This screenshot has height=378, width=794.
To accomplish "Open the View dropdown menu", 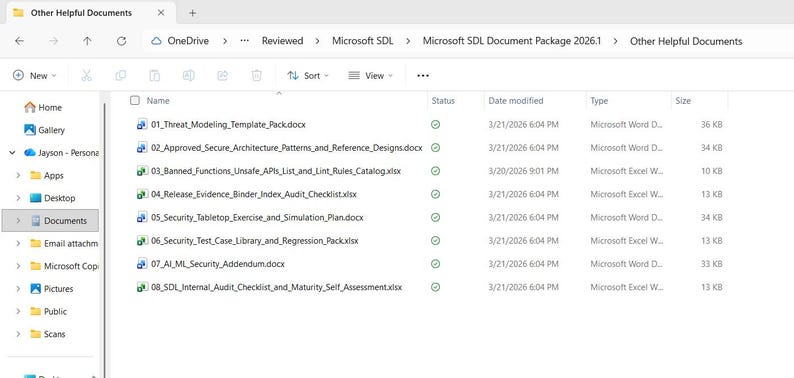I will (371, 75).
